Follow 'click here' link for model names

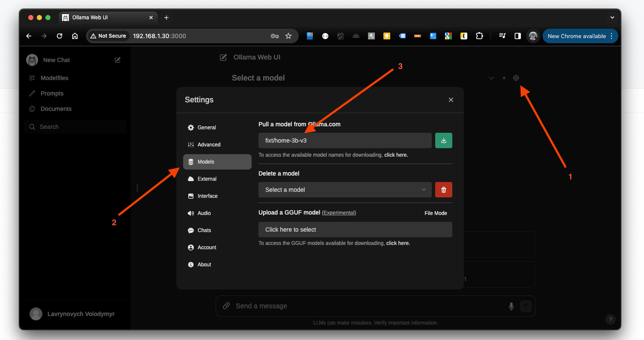pyautogui.click(x=396, y=155)
